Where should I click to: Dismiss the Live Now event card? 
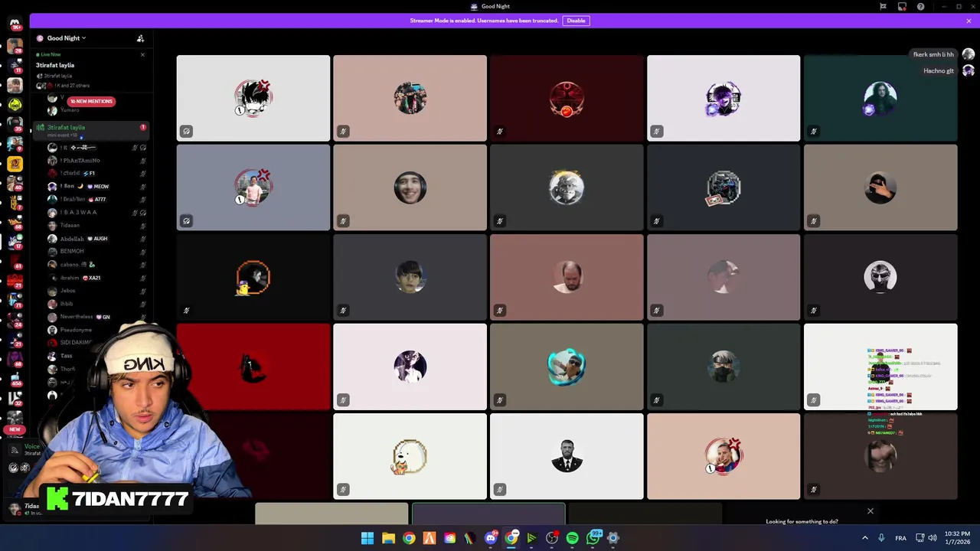click(142, 54)
